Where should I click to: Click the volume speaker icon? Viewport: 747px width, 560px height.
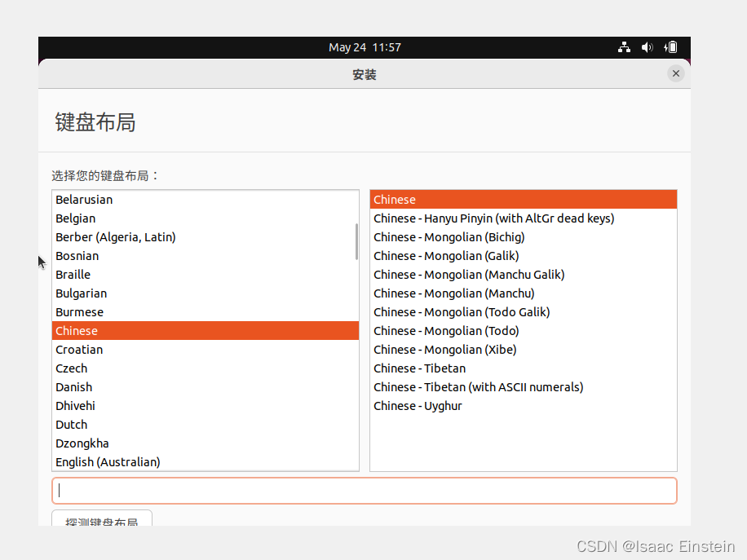pos(647,47)
